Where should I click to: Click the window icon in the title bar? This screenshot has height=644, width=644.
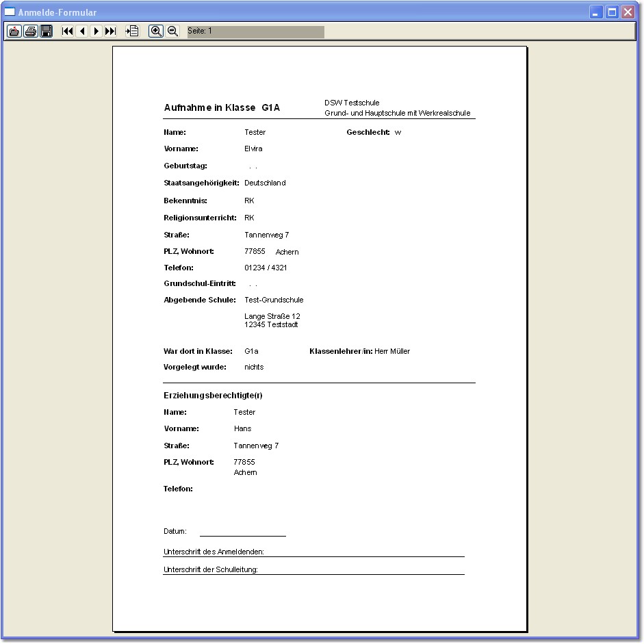tap(10, 12)
